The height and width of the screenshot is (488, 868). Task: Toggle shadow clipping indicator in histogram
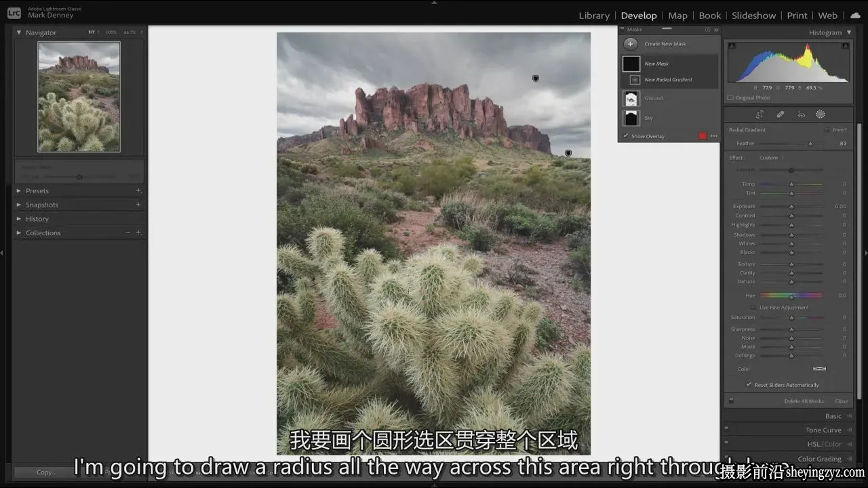click(x=732, y=46)
